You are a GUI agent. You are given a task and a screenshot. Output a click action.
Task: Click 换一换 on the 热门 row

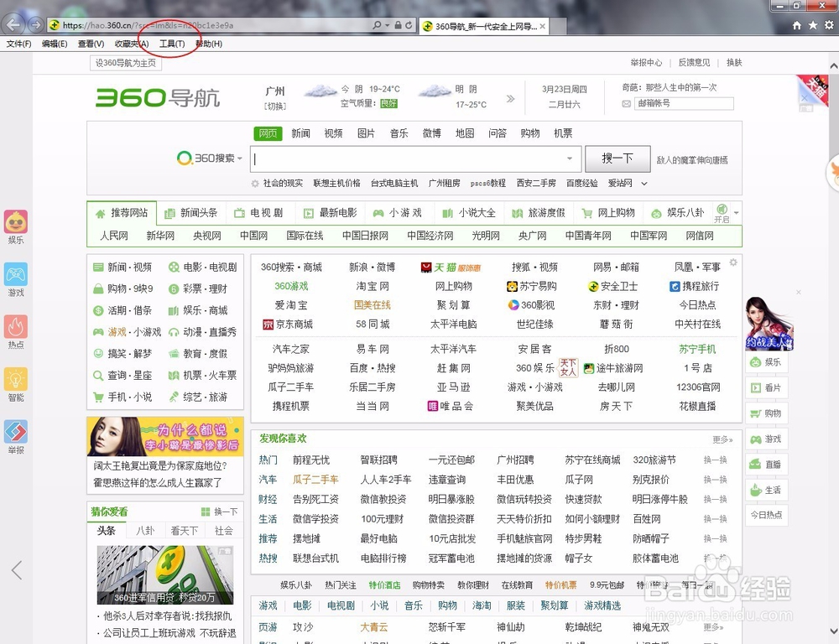tap(716, 460)
